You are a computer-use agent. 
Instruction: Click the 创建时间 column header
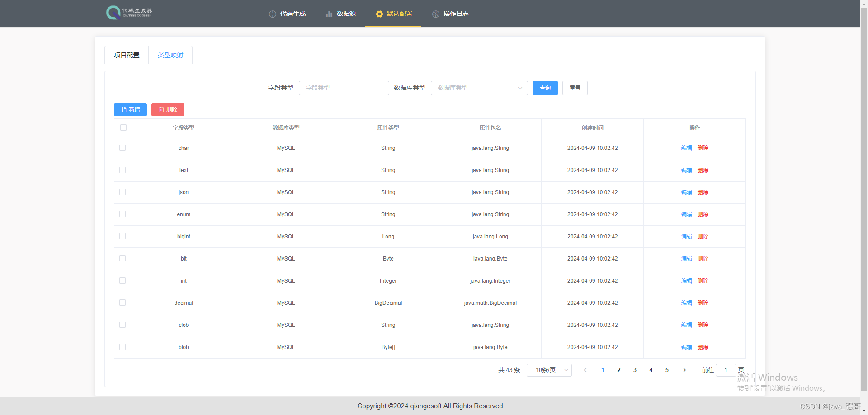(x=592, y=128)
